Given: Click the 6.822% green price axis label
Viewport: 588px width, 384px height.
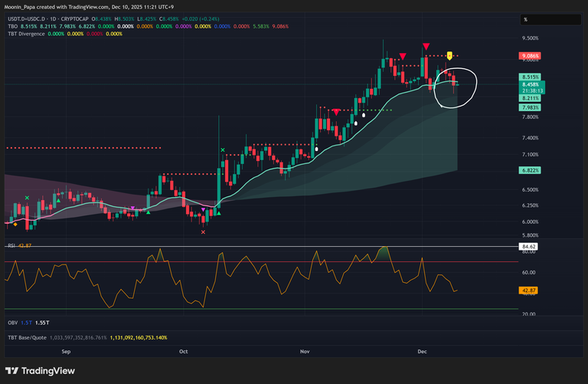Looking at the screenshot, I should click(529, 169).
